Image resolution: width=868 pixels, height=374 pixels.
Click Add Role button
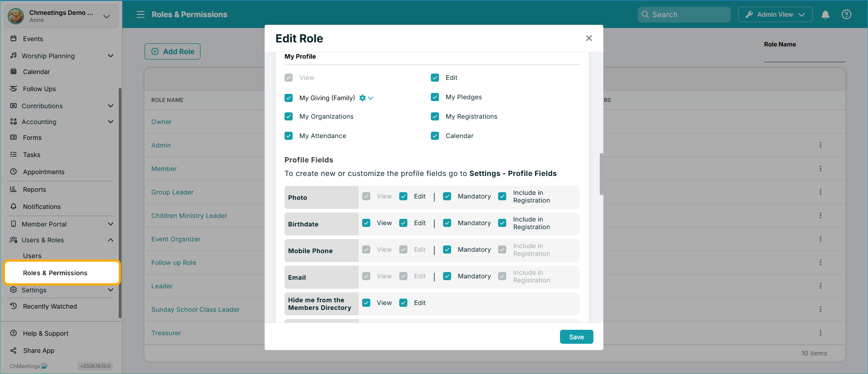point(173,51)
